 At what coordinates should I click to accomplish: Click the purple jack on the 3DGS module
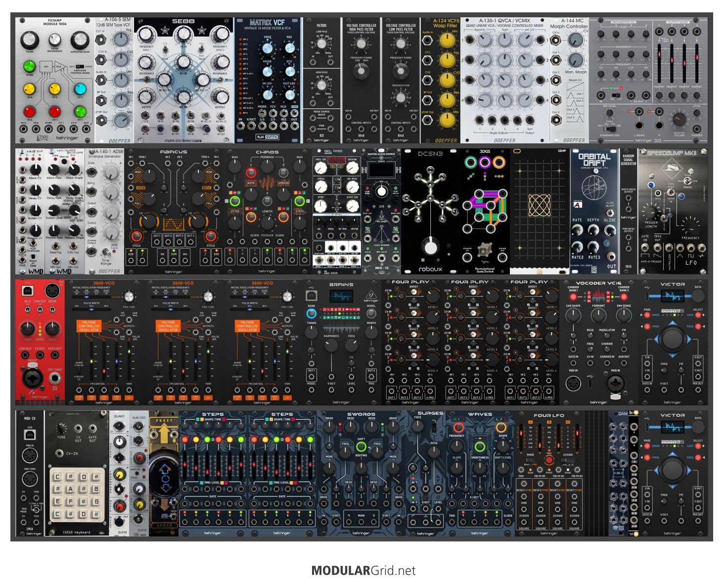tap(485, 162)
